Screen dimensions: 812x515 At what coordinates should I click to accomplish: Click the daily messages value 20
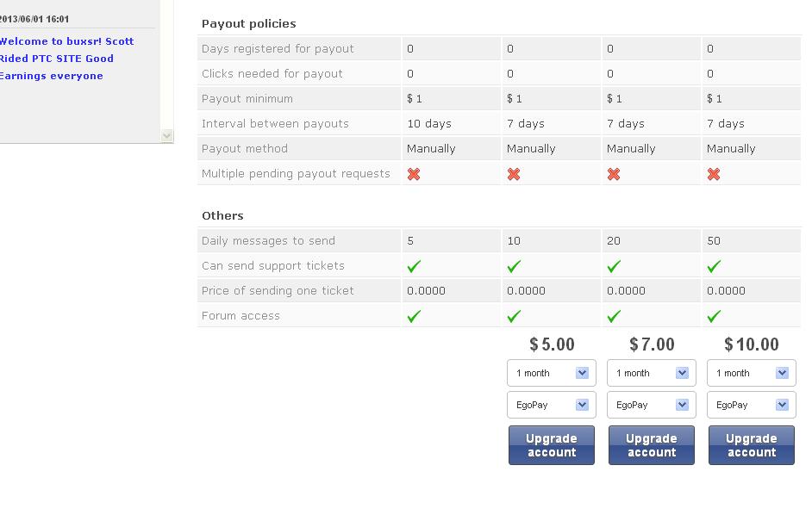pyautogui.click(x=614, y=240)
